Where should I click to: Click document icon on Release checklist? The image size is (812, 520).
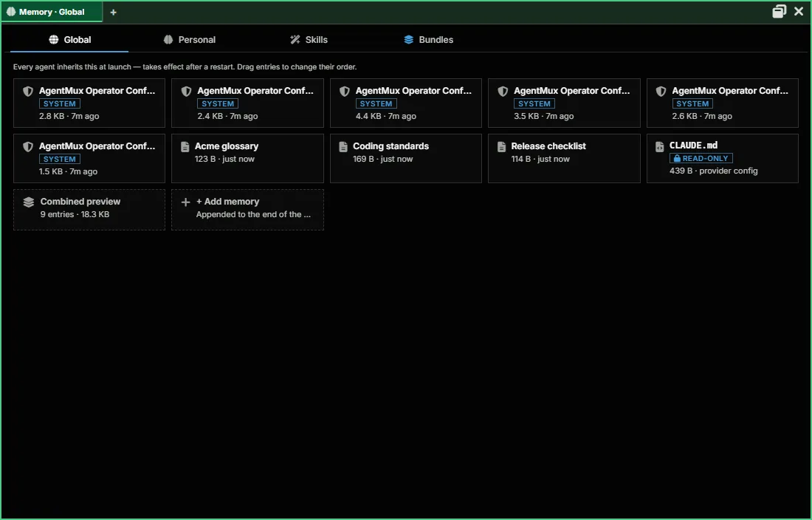click(x=501, y=147)
